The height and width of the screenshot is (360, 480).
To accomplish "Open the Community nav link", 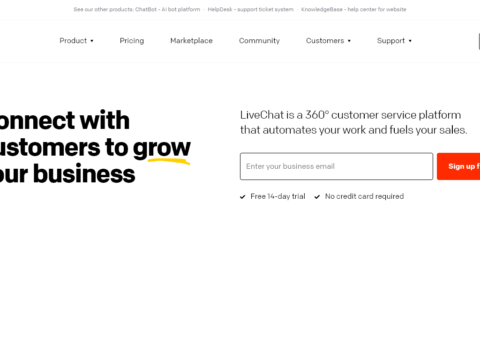I will (x=259, y=41).
